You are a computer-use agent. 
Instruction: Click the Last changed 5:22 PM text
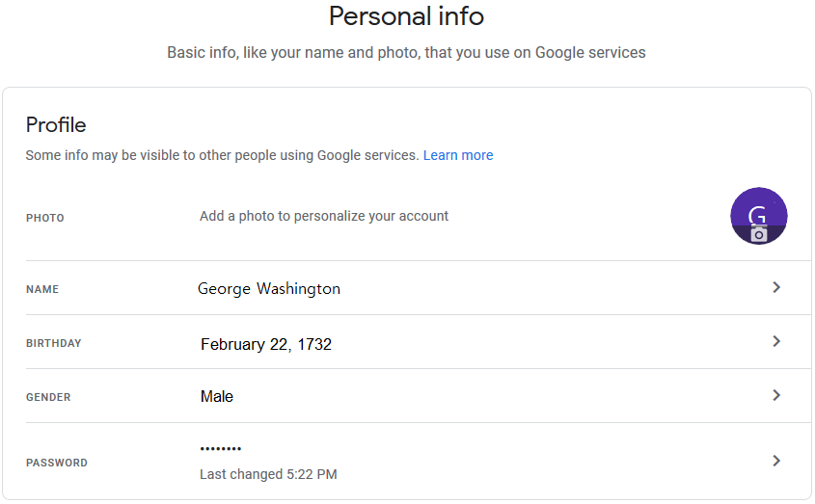click(268, 474)
